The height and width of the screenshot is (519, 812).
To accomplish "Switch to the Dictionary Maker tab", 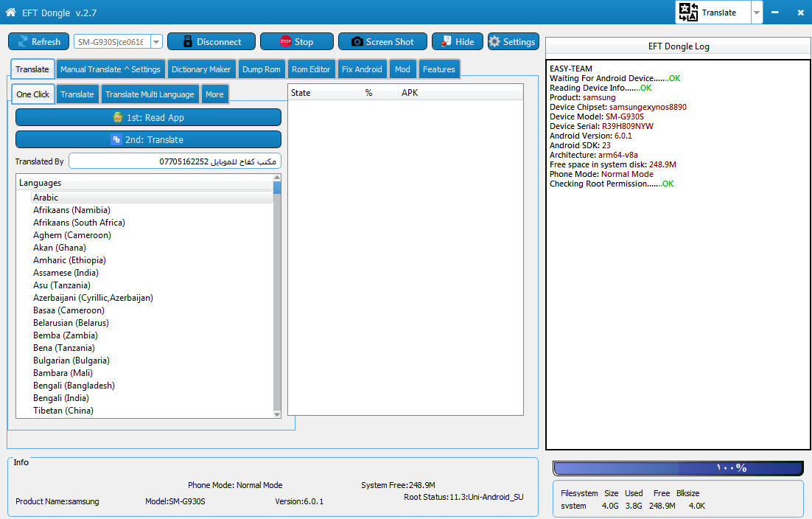I will (x=201, y=69).
